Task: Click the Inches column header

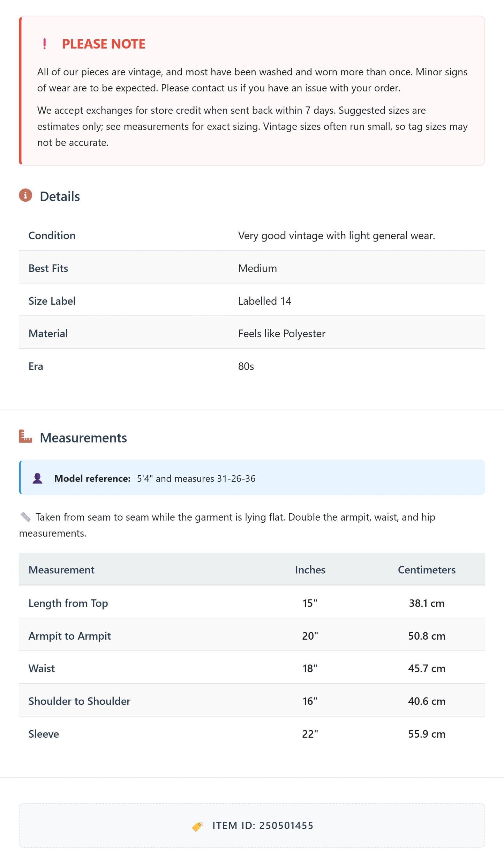Action: 310,570
